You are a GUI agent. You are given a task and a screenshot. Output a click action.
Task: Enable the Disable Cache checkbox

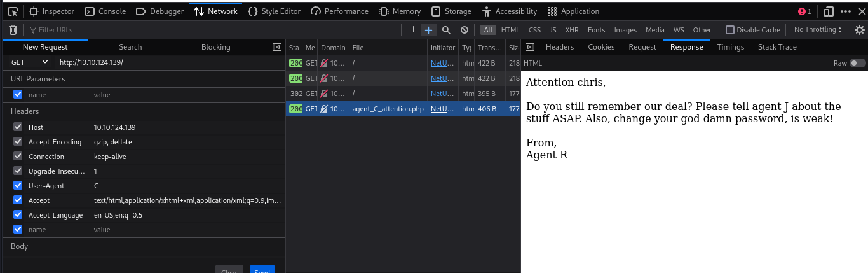(x=730, y=30)
